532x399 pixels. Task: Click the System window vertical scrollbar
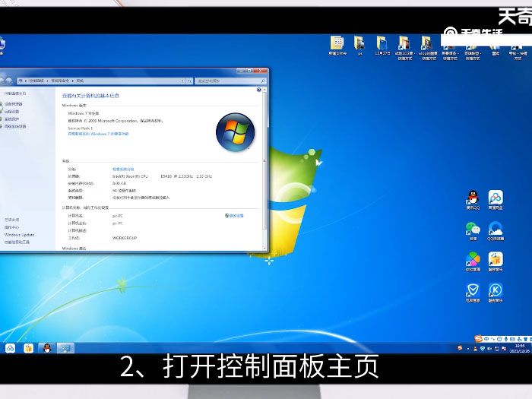265,169
